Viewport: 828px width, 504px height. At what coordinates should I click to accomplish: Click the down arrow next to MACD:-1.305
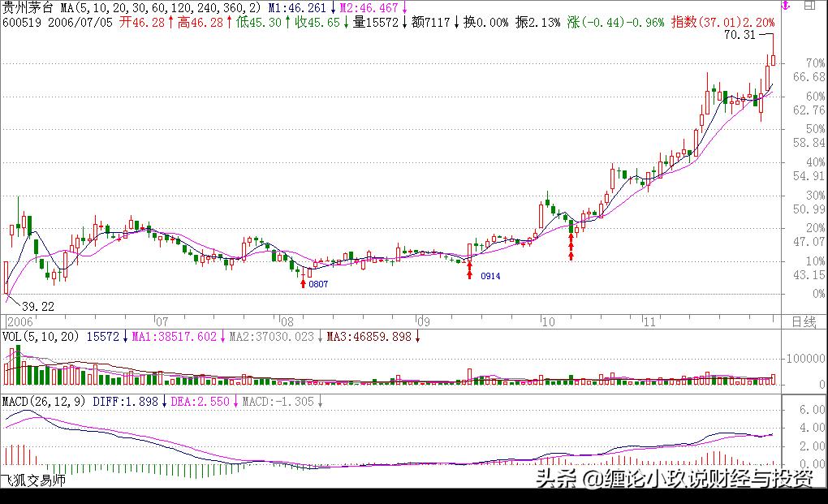coord(319,401)
